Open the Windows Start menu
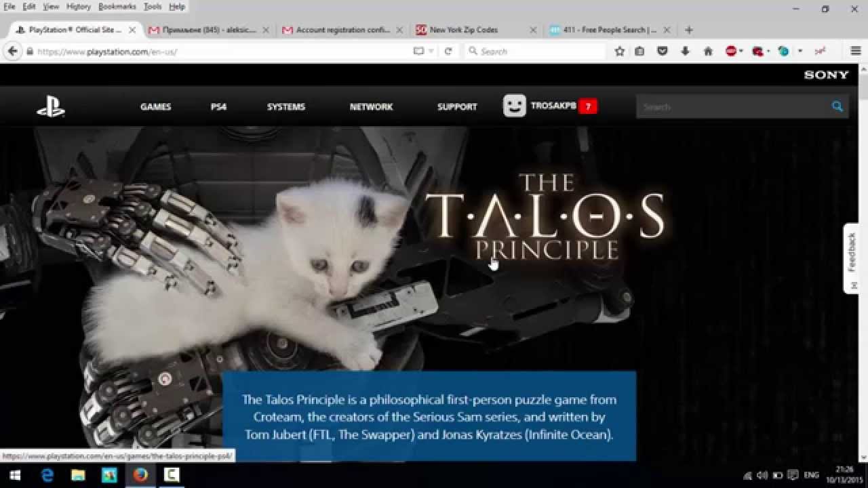Viewport: 868px width, 488px height. [x=15, y=475]
